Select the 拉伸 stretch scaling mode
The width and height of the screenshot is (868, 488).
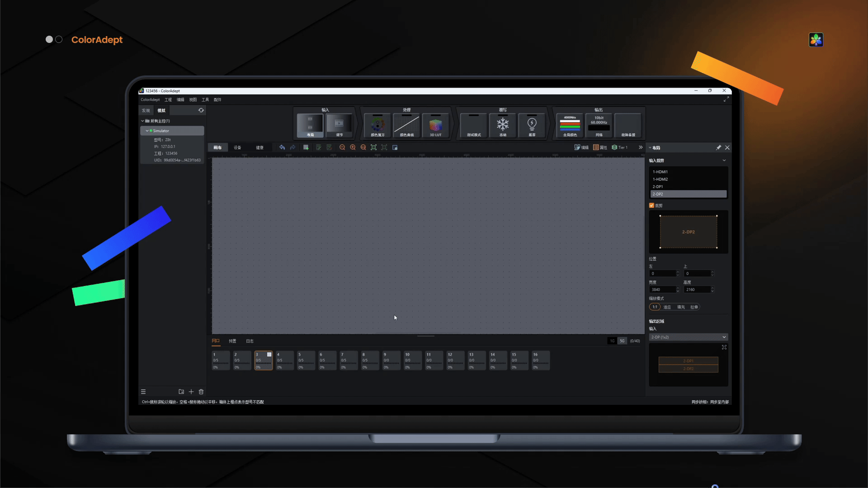point(694,307)
